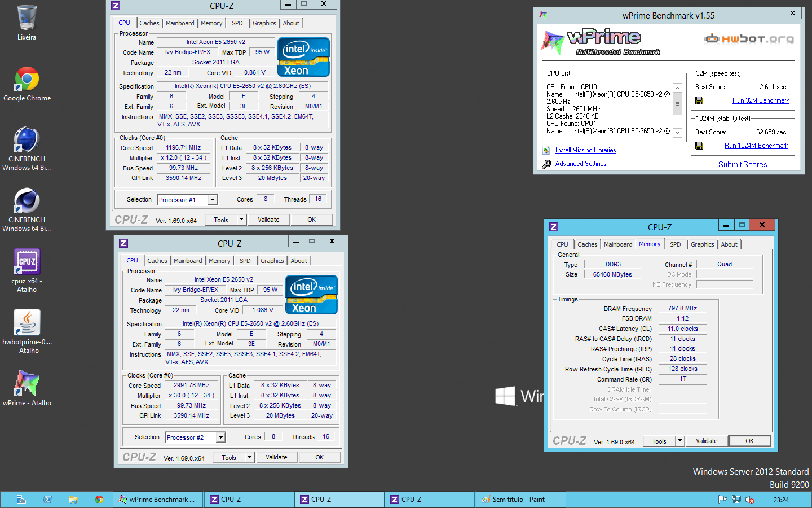Expand Tools arrow in Processor #2 CPU-Z window
The image size is (812, 508).
coord(249,457)
